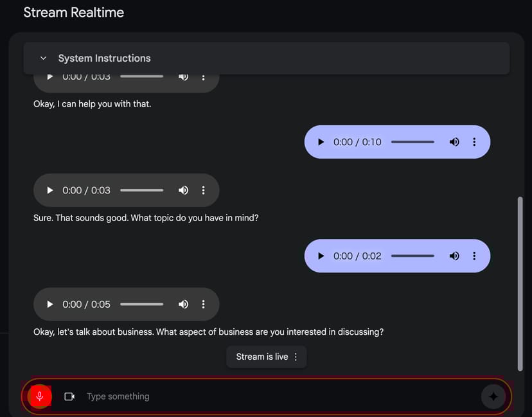The width and height of the screenshot is (532, 417).
Task: Click the chat vertical scrollbar
Action: click(x=520, y=283)
